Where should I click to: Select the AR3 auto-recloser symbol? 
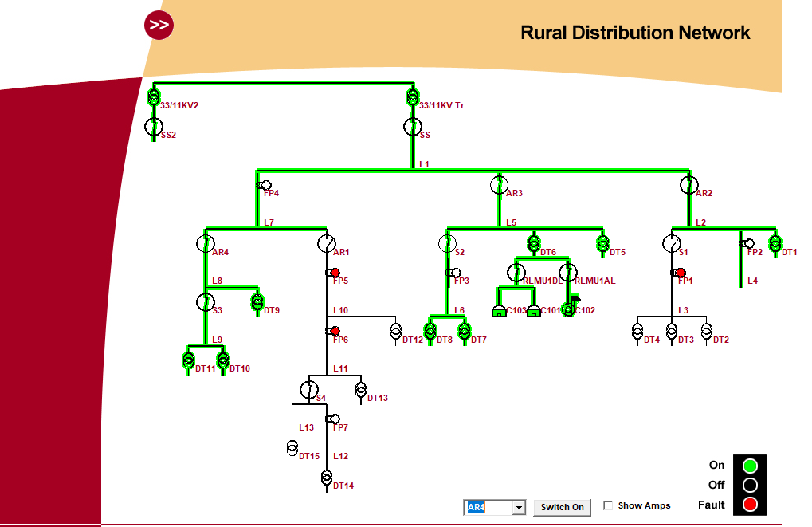click(499, 185)
